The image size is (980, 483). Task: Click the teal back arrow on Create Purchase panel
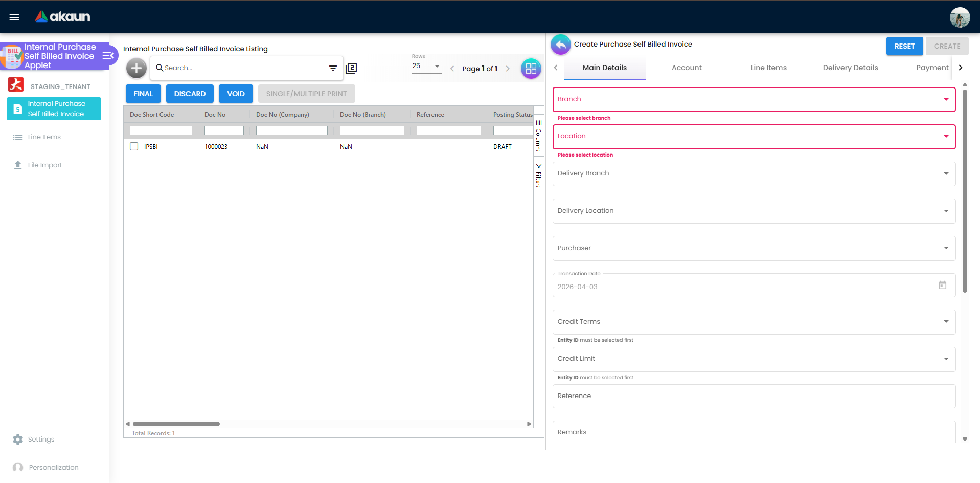(x=560, y=45)
